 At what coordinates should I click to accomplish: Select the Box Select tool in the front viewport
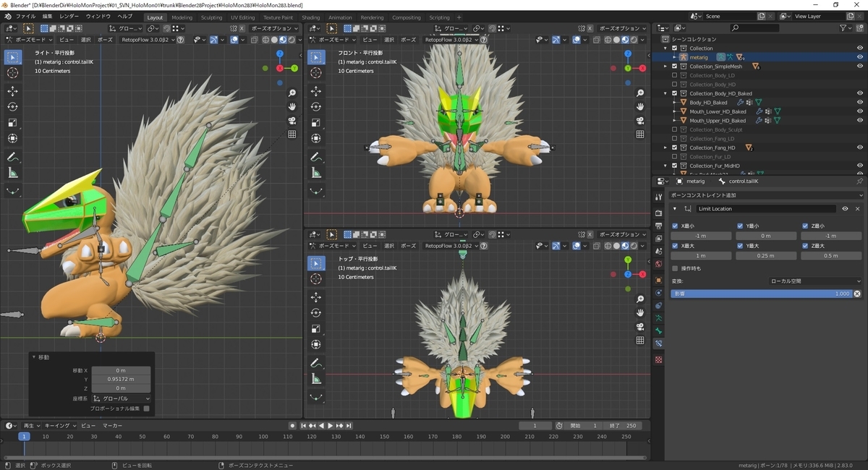316,57
